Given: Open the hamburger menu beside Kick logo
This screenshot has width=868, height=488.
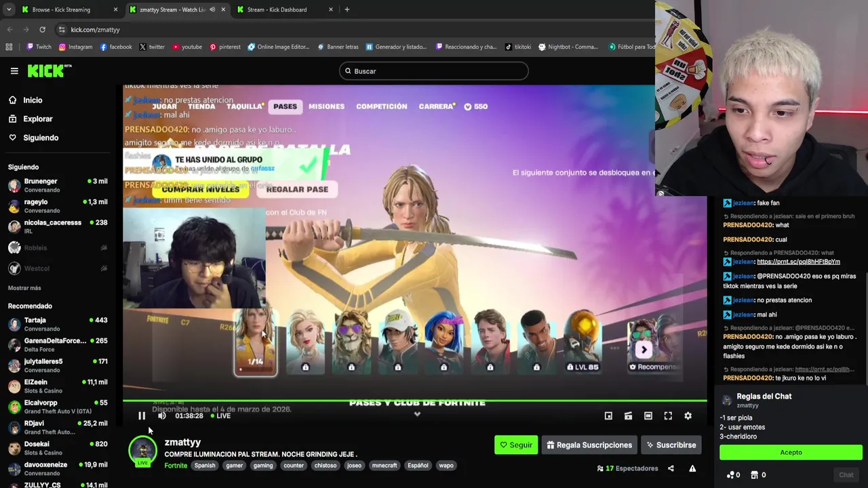Looking at the screenshot, I should tap(14, 70).
